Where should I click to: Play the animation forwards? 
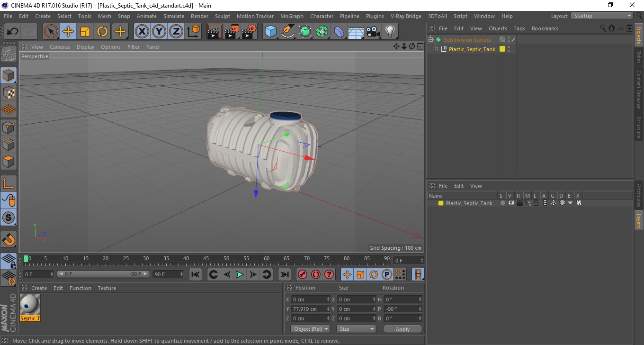click(x=240, y=274)
